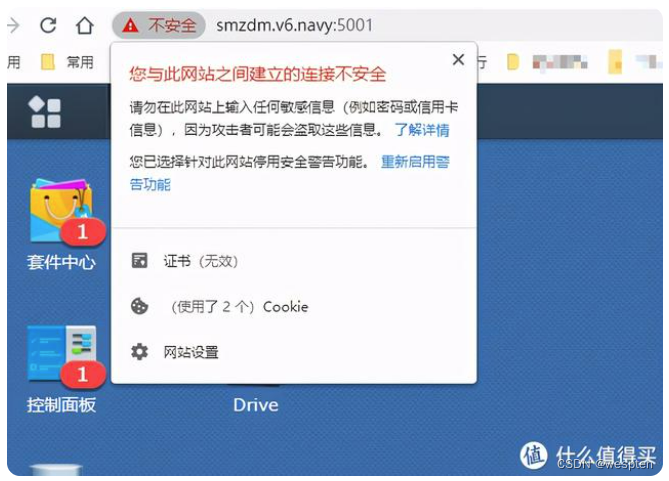
Task: Open the DSM main menu grid icon
Action: 45,112
